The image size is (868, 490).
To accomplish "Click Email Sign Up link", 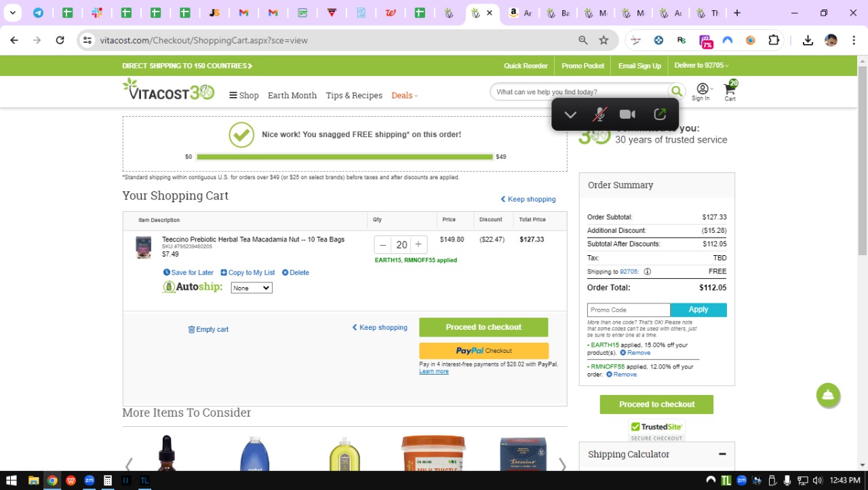I will coord(639,66).
